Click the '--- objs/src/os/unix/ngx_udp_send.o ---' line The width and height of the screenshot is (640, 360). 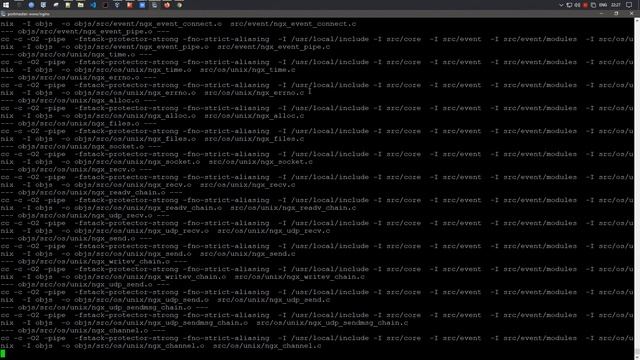click(85, 284)
